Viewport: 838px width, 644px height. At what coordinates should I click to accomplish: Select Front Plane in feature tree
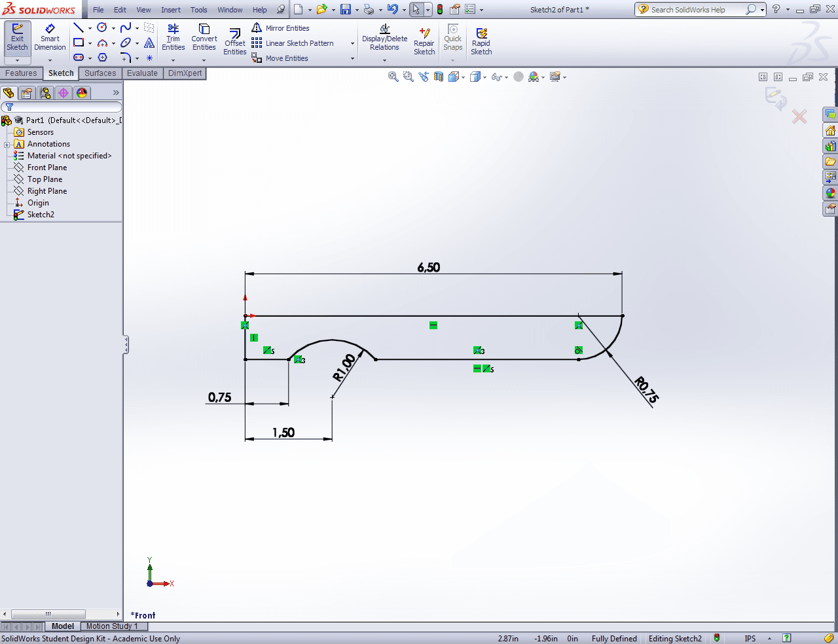coord(47,168)
